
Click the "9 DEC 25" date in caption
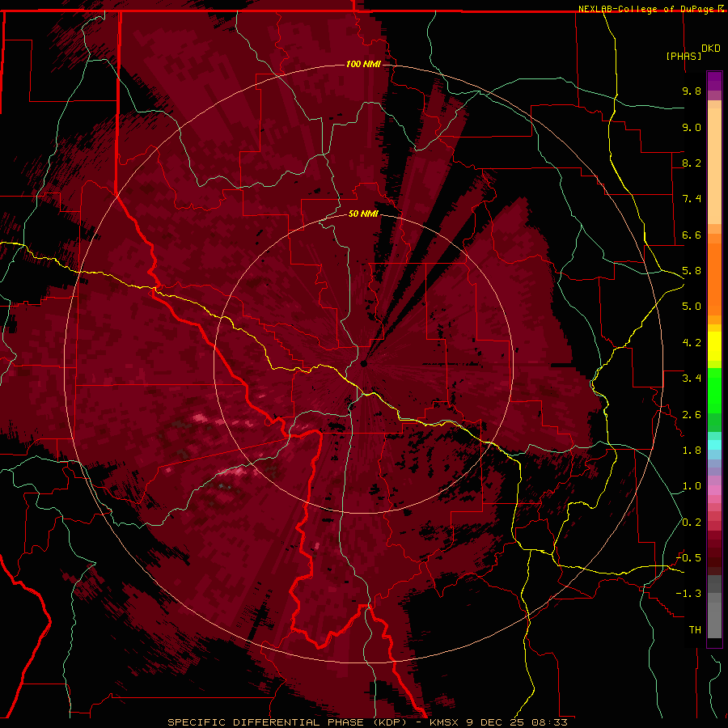tap(497, 722)
